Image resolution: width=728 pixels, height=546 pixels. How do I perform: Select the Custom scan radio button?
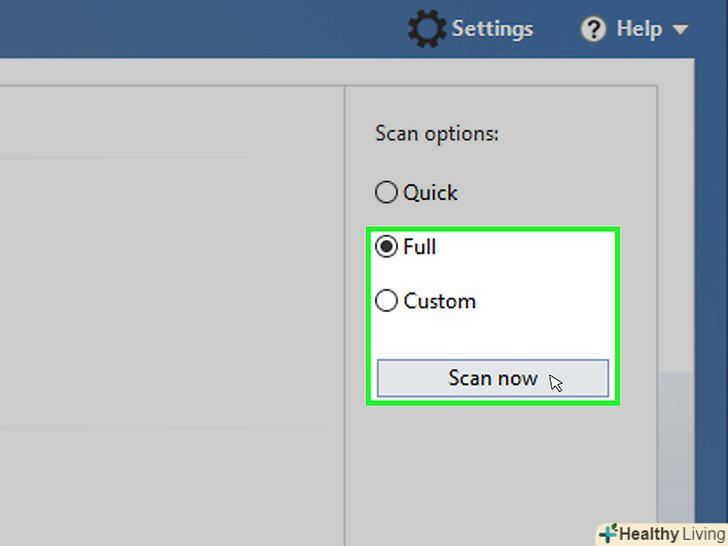point(386,300)
